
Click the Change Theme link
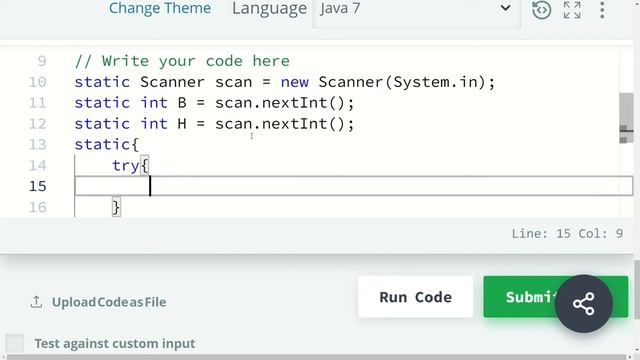[x=160, y=8]
